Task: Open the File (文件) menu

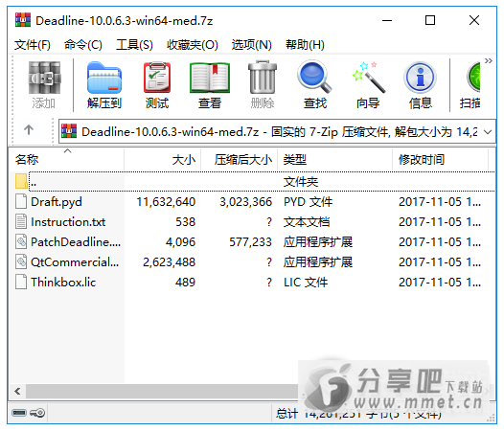Action: (x=33, y=45)
